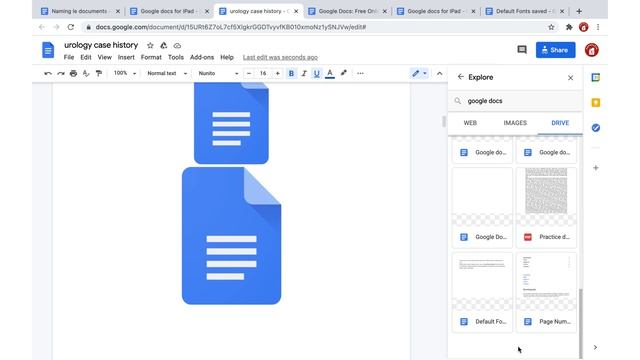
Task: Toggle Italic formatting
Action: point(304,73)
